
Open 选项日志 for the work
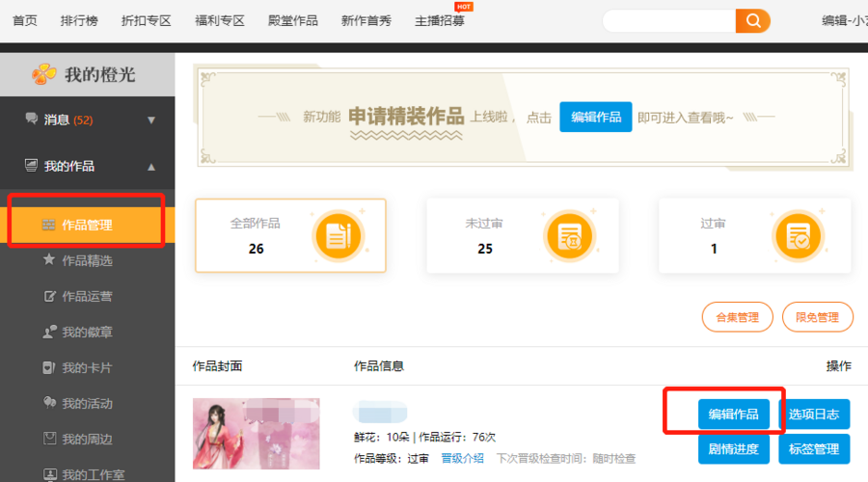[x=814, y=415]
